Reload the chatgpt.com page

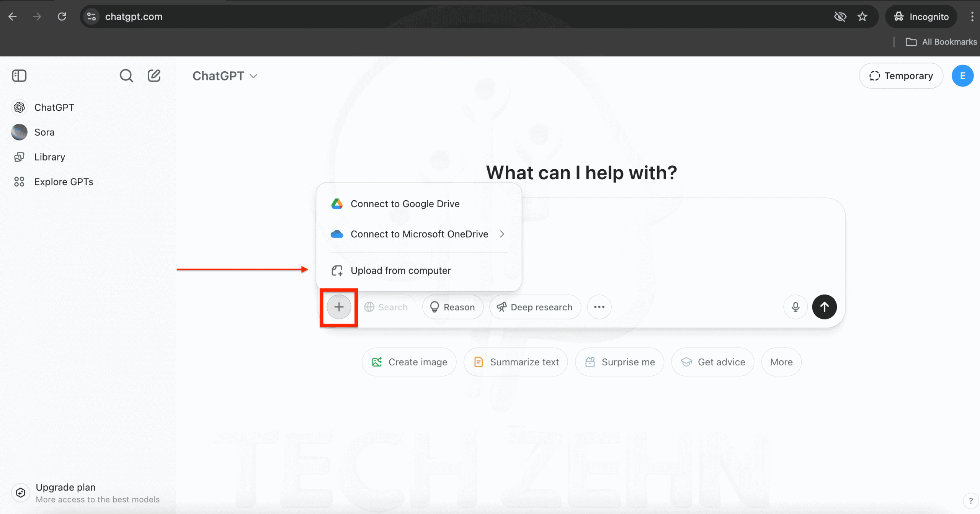tap(62, 16)
